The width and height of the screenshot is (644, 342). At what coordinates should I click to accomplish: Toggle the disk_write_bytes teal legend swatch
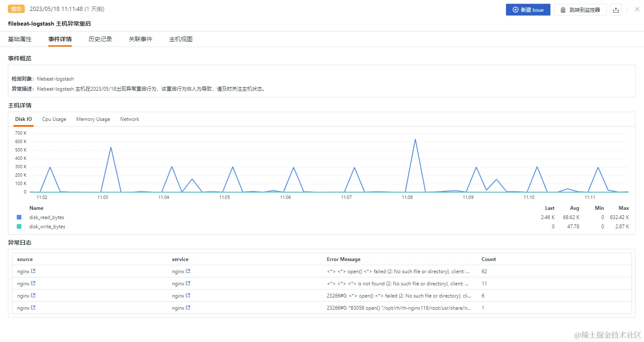[19, 227]
